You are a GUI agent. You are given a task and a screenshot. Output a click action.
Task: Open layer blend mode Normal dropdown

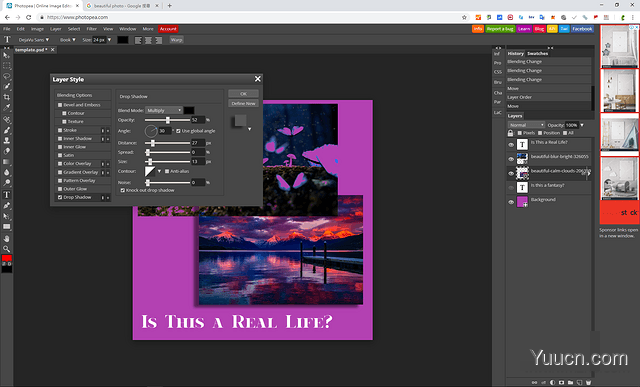tap(526, 125)
